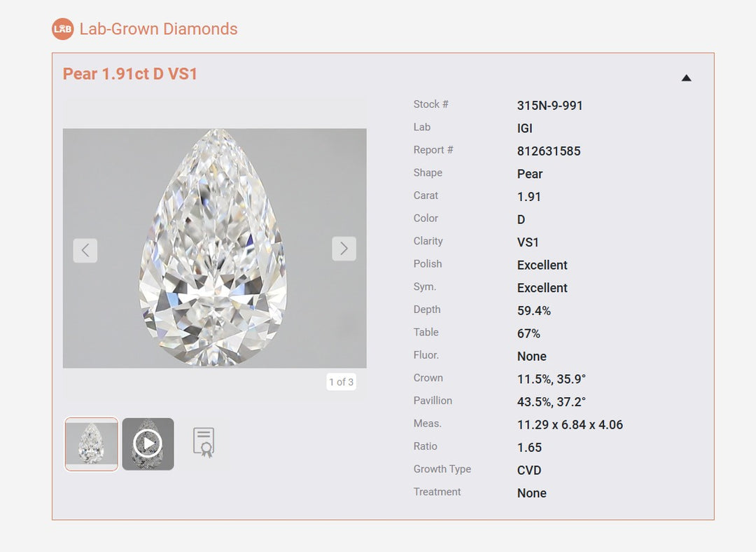The width and height of the screenshot is (756, 552).
Task: Select the first pear diamond thumbnail
Action: point(92,444)
